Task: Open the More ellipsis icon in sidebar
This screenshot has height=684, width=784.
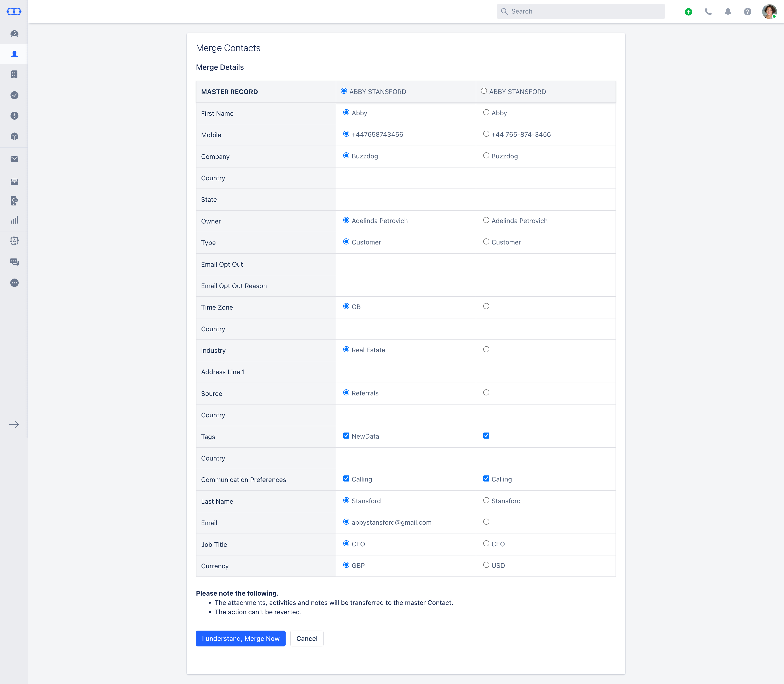Action: 14,283
